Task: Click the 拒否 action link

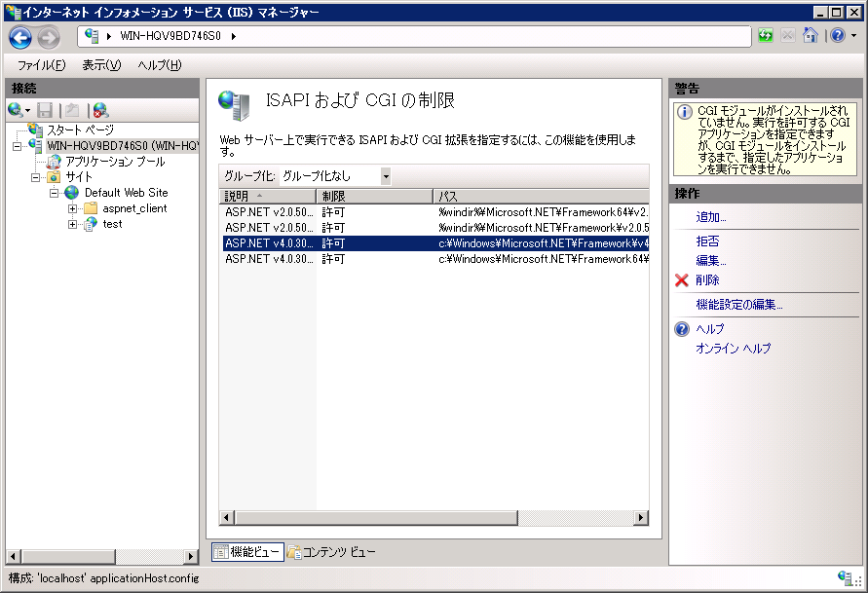Action: (707, 241)
